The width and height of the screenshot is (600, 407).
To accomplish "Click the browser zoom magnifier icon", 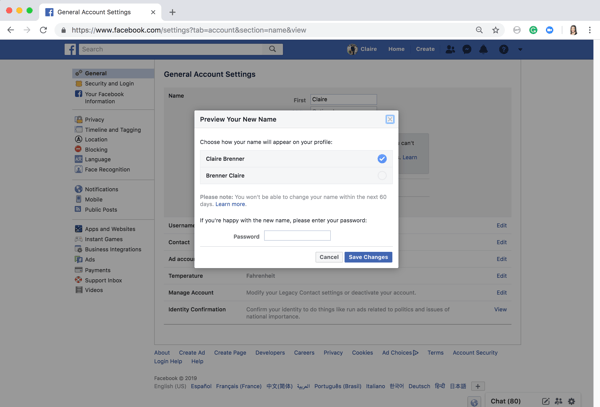I will tap(479, 30).
